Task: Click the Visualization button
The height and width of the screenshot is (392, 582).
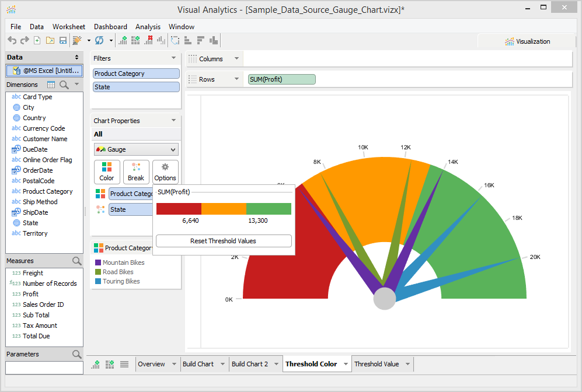Action: 528,41
